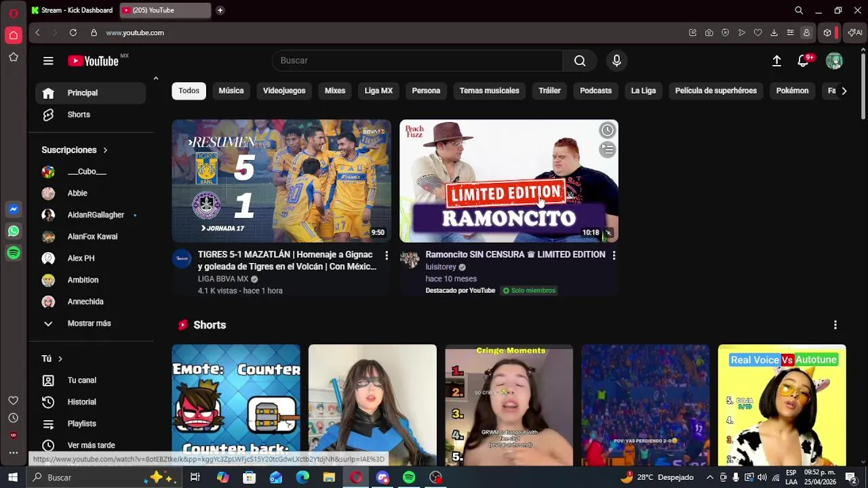Go to Principal in the sidebar
Viewport: 868px width, 488px height.
[90, 93]
